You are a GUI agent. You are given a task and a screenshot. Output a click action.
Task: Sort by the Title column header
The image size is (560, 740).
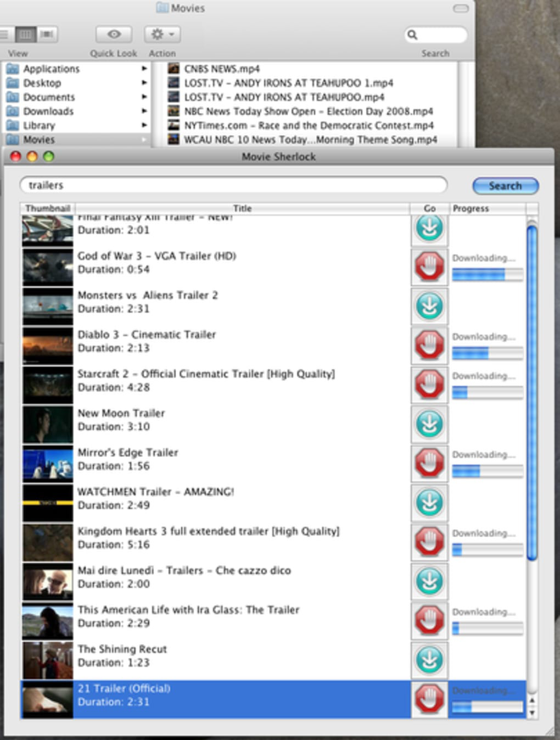pos(242,209)
